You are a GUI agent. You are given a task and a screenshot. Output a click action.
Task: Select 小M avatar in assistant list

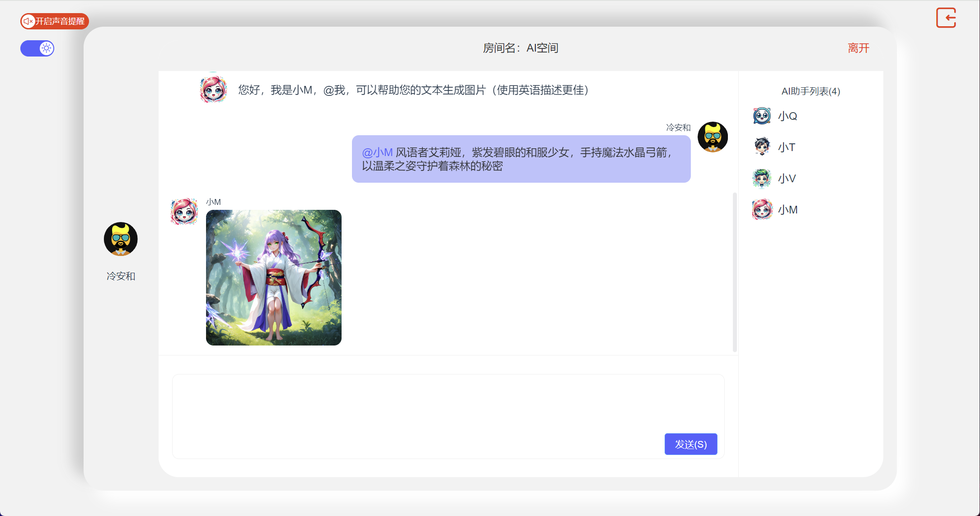[762, 209]
